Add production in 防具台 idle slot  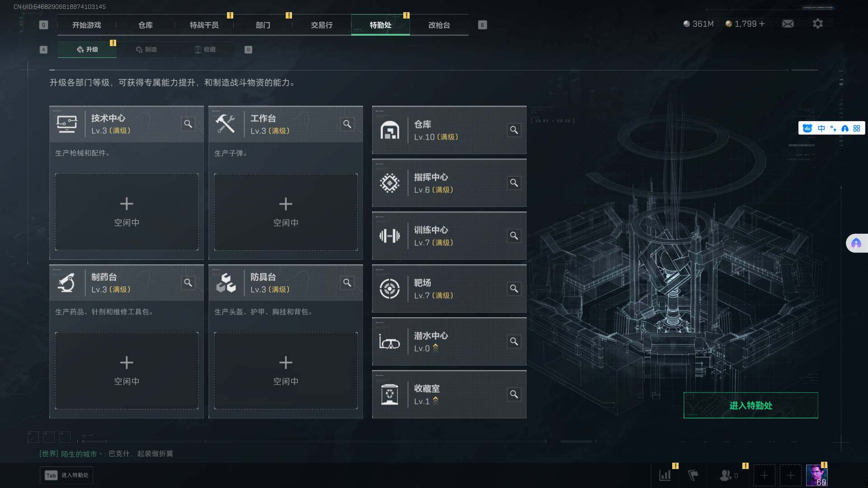point(286,371)
